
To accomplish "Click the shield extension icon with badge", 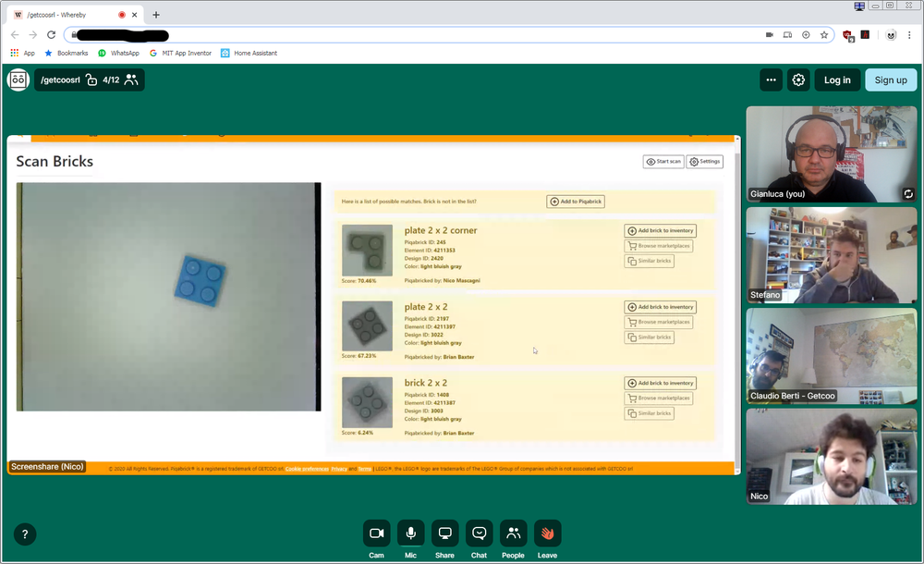I will pyautogui.click(x=847, y=35).
